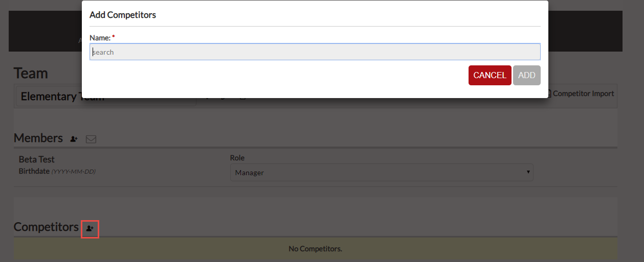Click the envelope email icon beside Members
The image size is (644, 262).
point(91,139)
